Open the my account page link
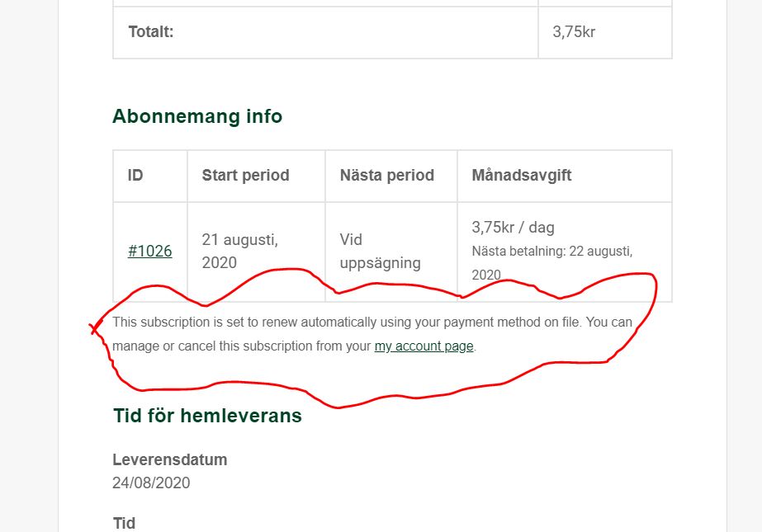Image resolution: width=762 pixels, height=532 pixels. 424,346
